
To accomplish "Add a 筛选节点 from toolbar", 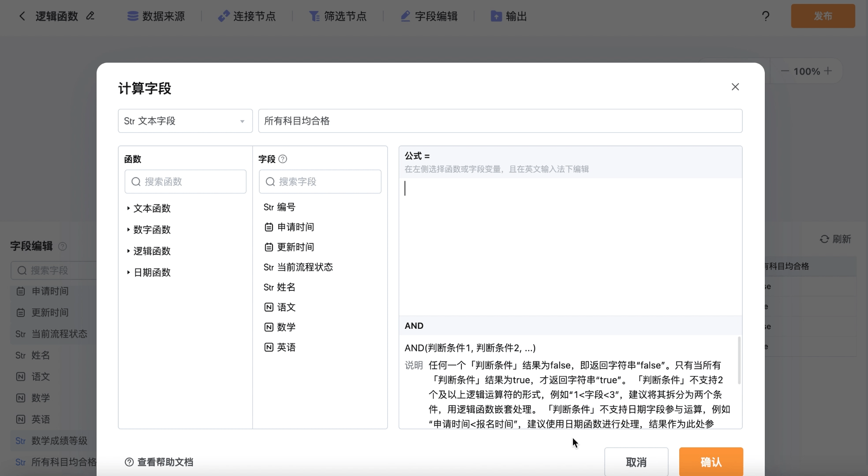I will point(338,16).
